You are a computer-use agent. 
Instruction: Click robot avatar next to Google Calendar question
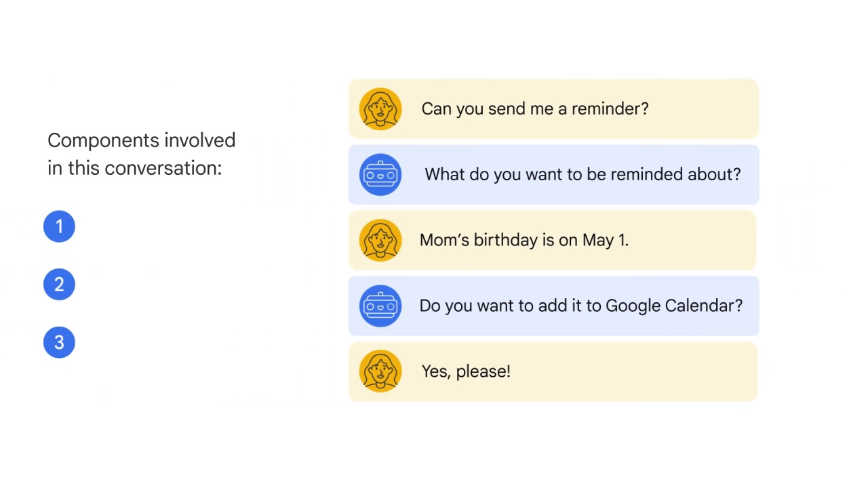click(x=380, y=306)
